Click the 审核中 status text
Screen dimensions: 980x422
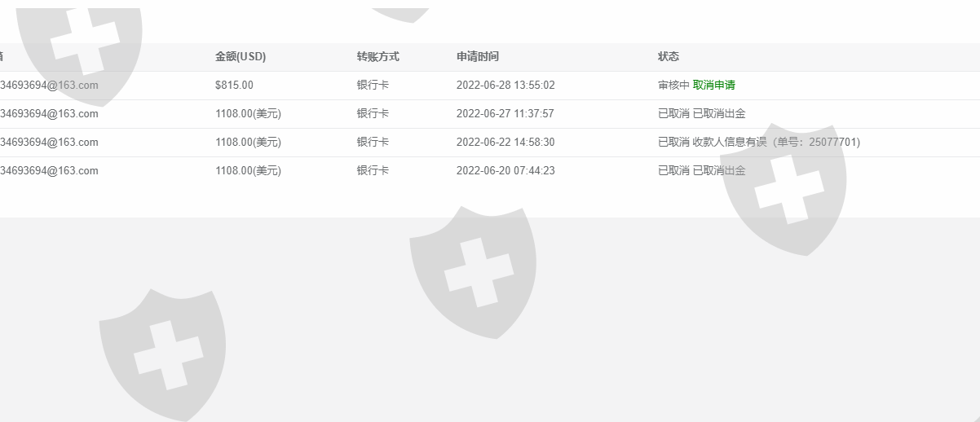pos(673,85)
